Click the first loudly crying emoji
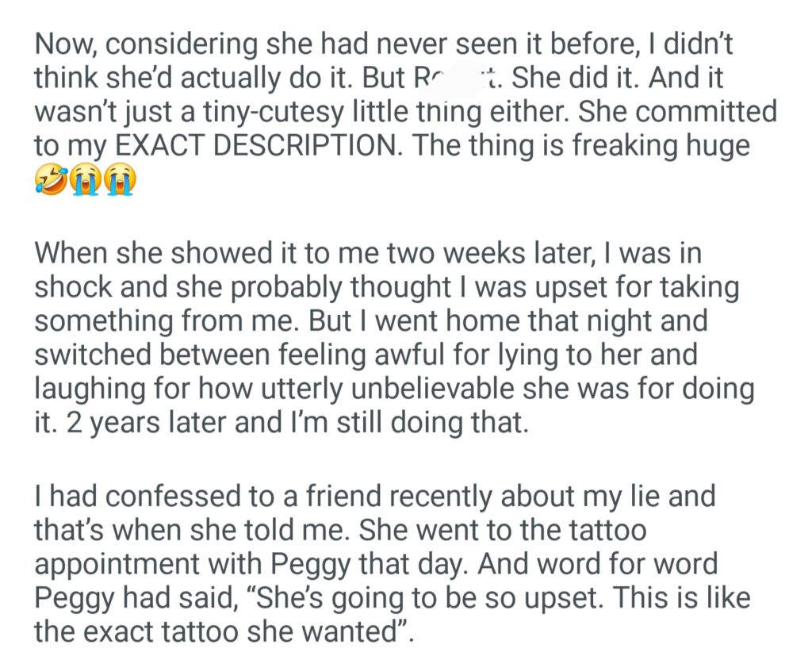The image size is (812, 660). point(84,181)
